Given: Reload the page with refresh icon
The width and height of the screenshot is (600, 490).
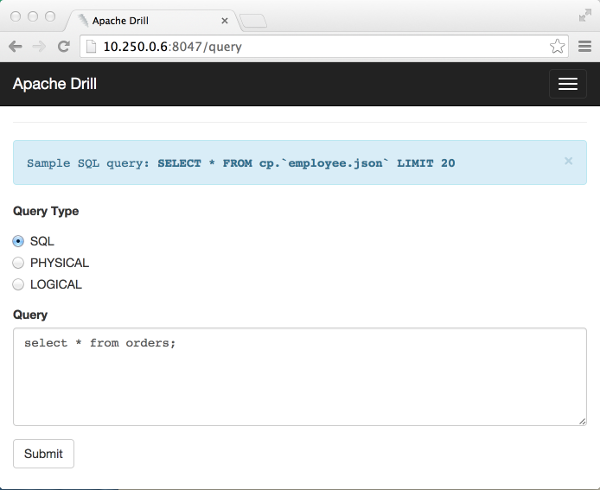Looking at the screenshot, I should [64, 46].
